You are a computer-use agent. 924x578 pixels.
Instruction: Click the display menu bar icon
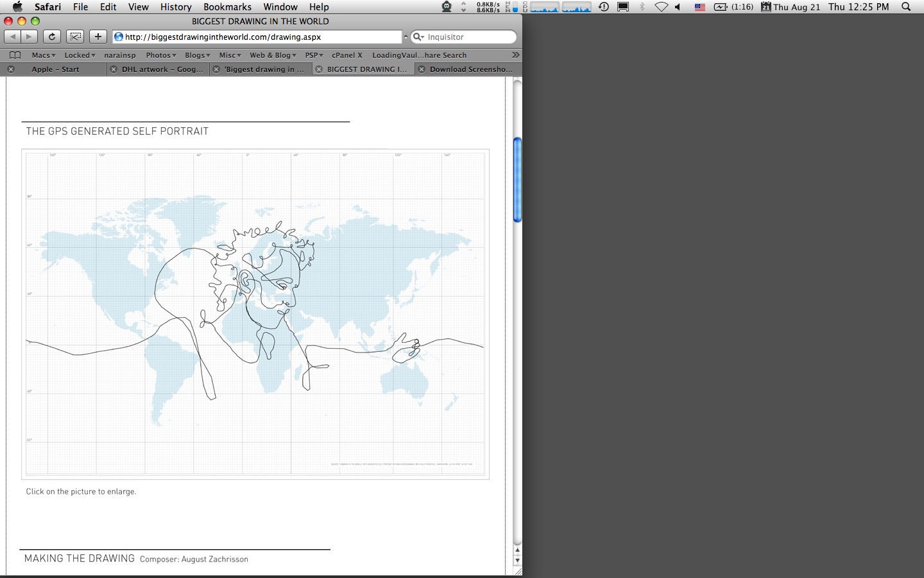623,7
